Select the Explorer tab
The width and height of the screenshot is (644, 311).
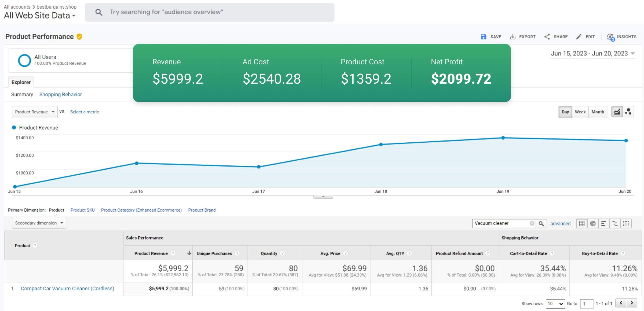[21, 82]
